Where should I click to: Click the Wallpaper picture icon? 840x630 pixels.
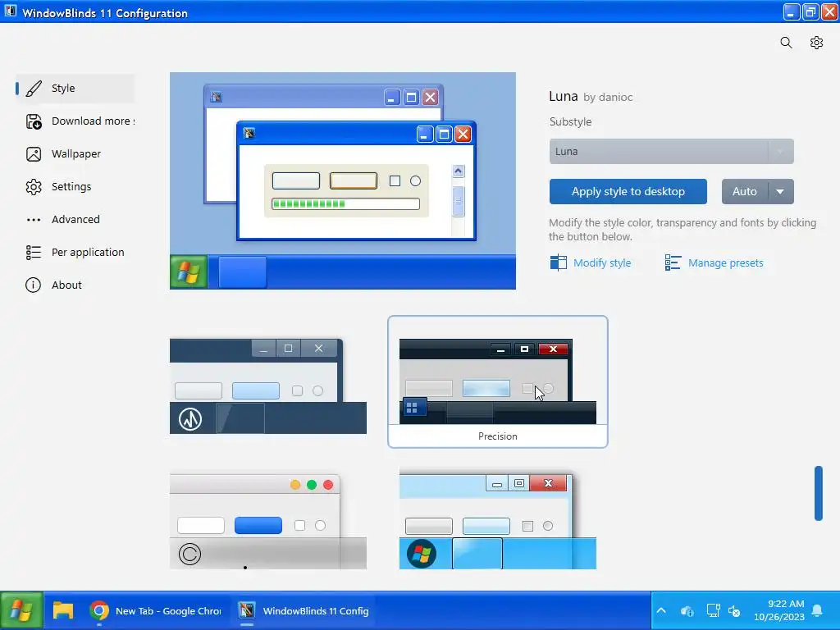[x=34, y=154]
